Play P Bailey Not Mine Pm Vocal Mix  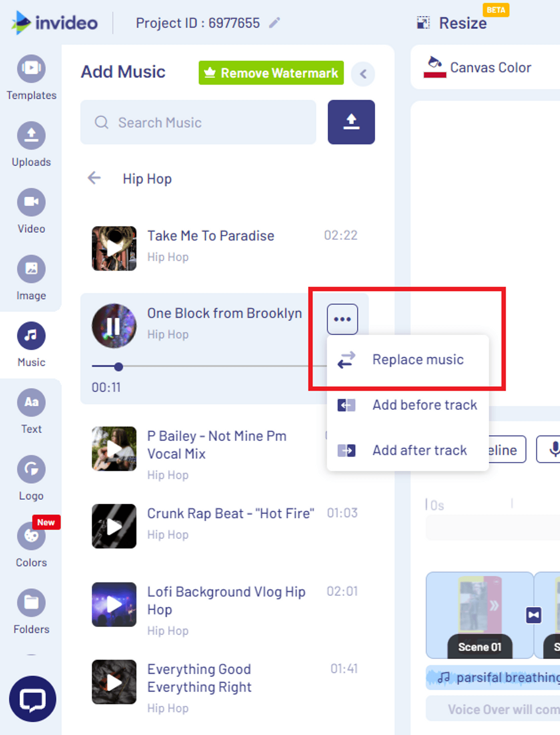(x=114, y=449)
